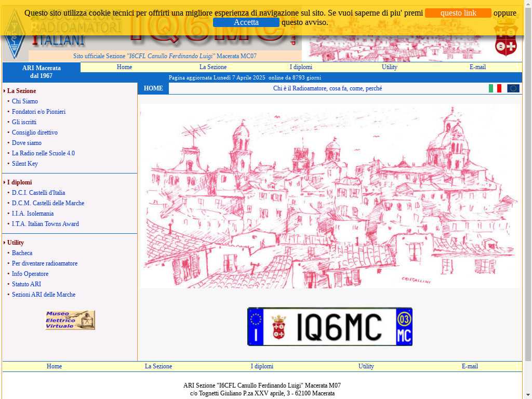Click the 'ARI Macerata dal 1967' header label
This screenshot has height=399, width=532.
42,72
